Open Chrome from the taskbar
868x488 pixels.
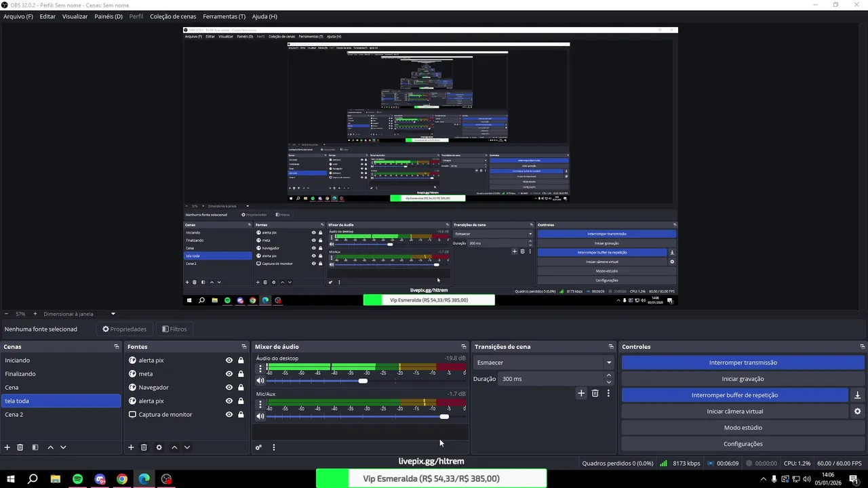coord(122,479)
